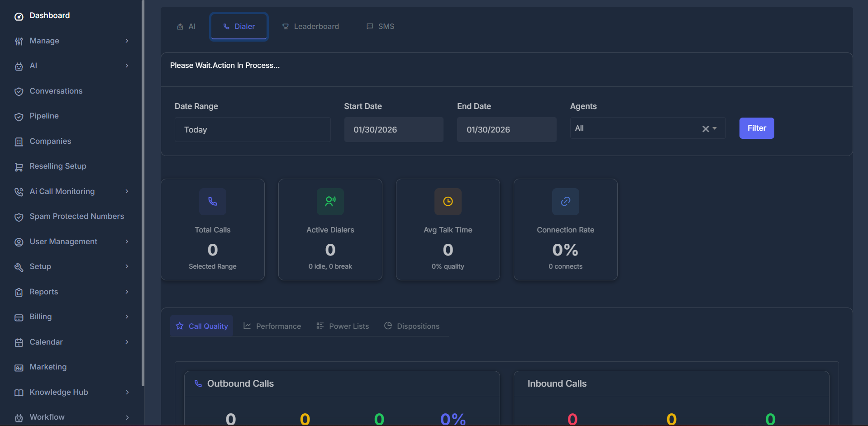
Task: Open the Companies section via its building icon
Action: click(x=19, y=141)
